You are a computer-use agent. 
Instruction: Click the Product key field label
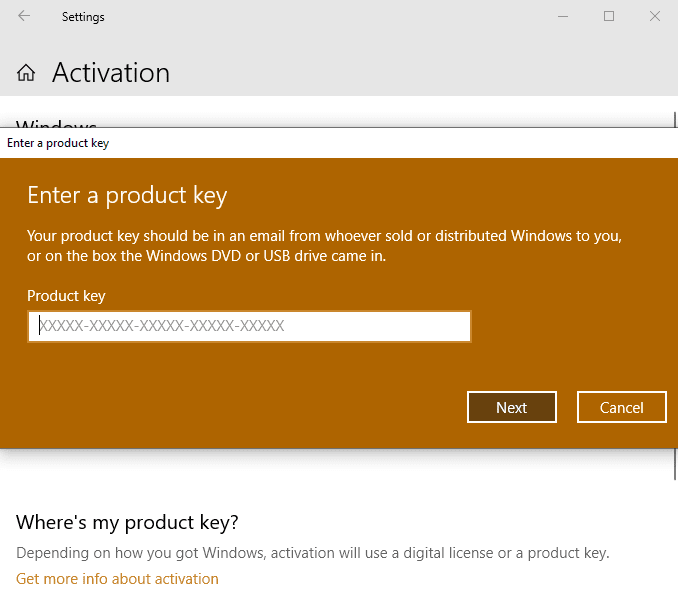coord(66,296)
